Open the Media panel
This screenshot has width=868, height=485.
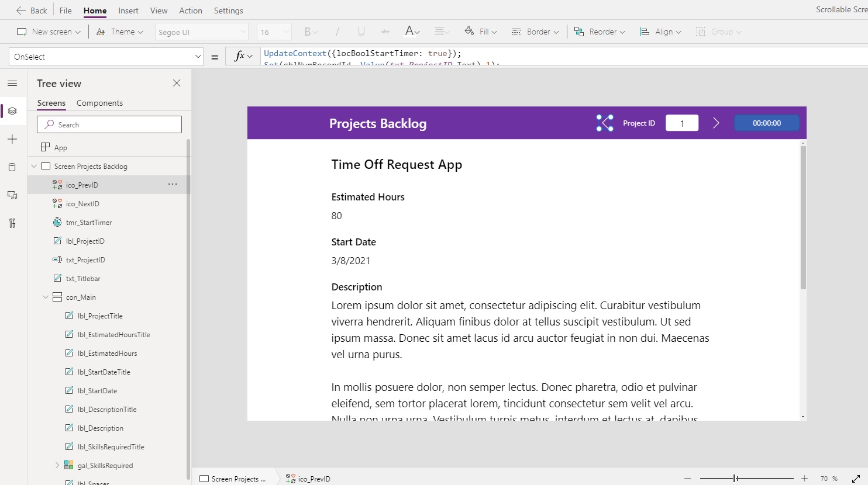point(12,195)
